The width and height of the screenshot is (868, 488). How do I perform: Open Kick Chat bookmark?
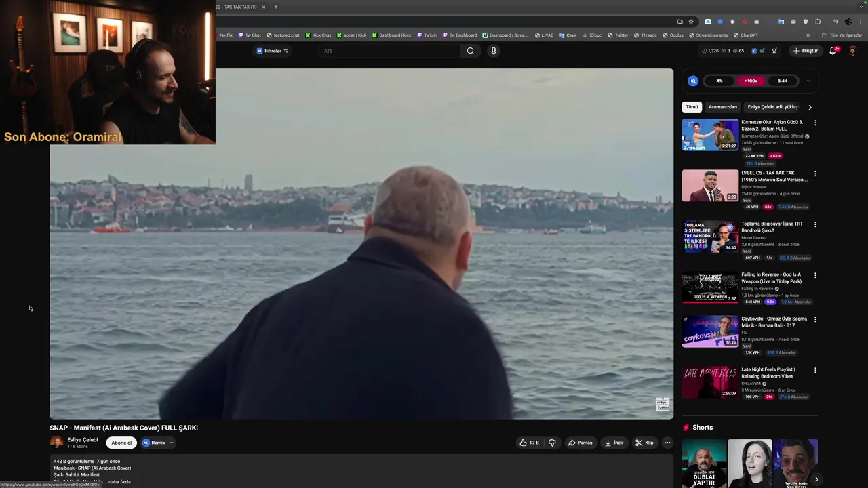pyautogui.click(x=318, y=35)
